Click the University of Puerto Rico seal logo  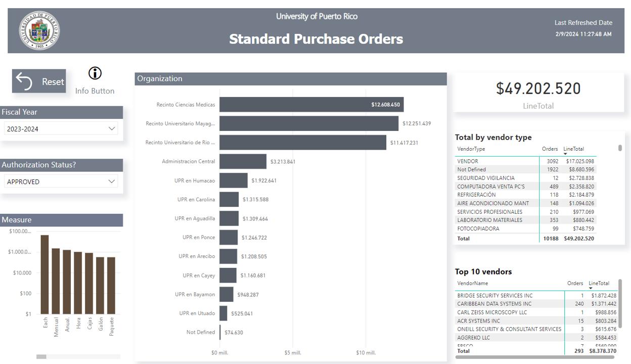(39, 31)
